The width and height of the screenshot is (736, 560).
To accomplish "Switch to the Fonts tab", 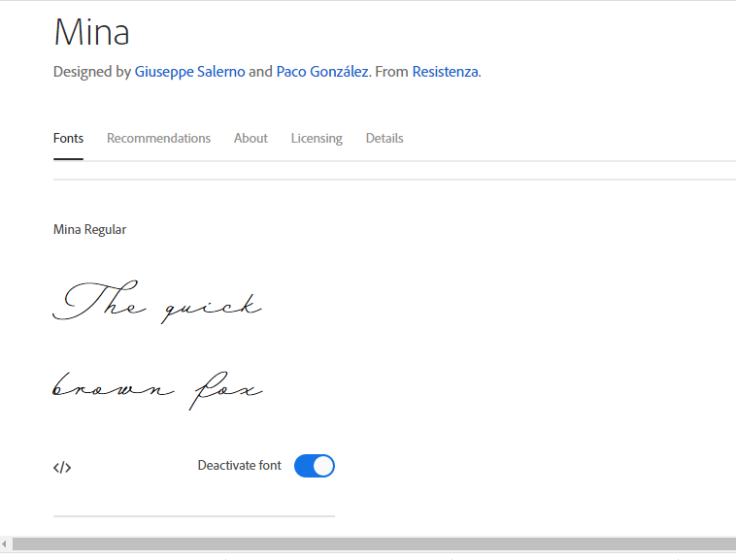I will [68, 139].
